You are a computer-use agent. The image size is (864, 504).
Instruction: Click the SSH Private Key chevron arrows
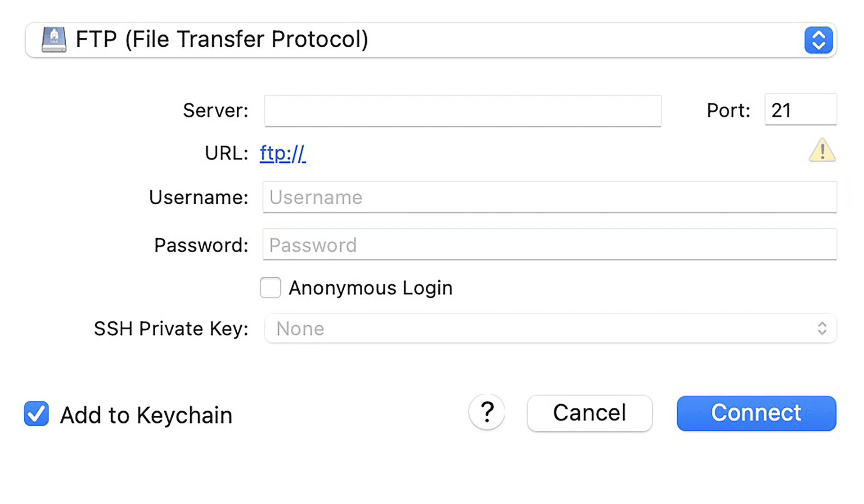[822, 328]
